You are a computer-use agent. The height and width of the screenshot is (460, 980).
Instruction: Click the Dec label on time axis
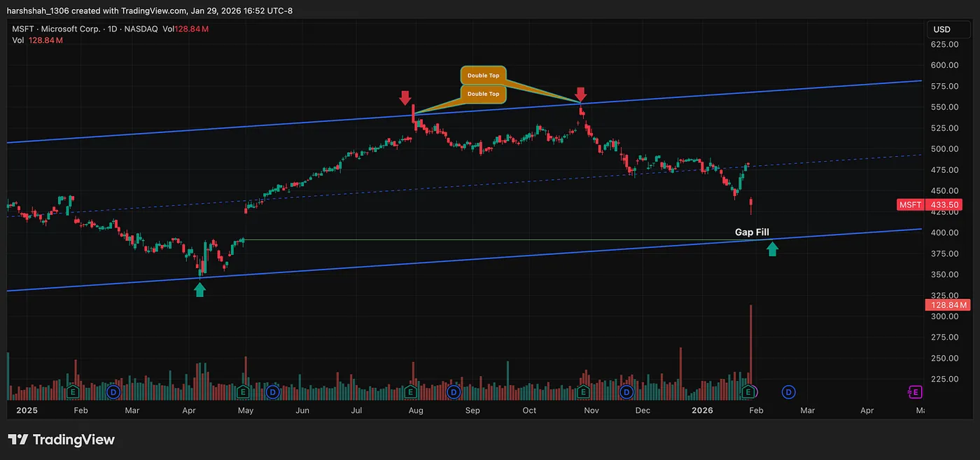click(x=643, y=410)
